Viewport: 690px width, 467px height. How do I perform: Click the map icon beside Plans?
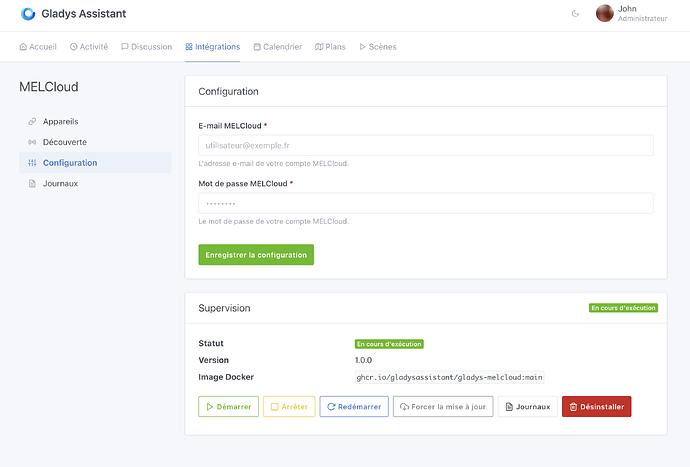[319, 47]
